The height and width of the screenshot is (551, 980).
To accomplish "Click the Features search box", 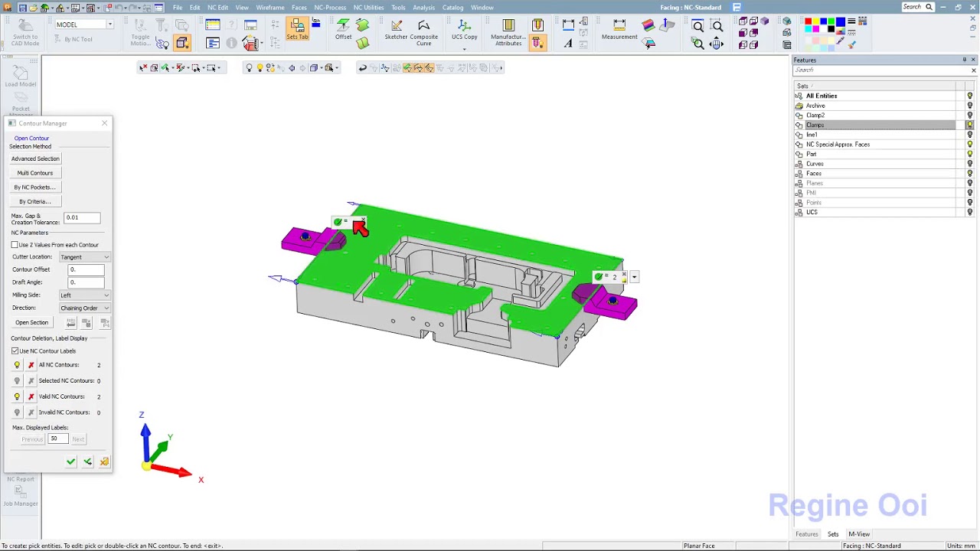I will pos(880,70).
